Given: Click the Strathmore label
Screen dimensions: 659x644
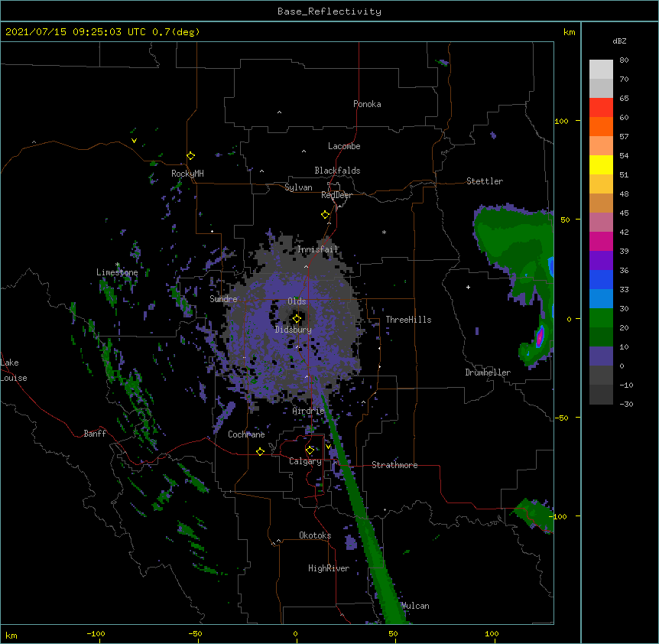Looking at the screenshot, I should tap(394, 465).
